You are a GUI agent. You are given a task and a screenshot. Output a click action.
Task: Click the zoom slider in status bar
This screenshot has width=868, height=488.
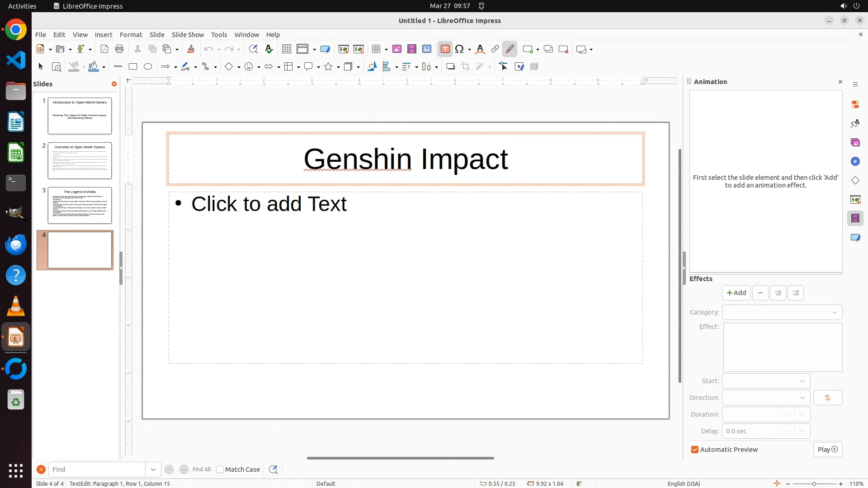pyautogui.click(x=814, y=483)
